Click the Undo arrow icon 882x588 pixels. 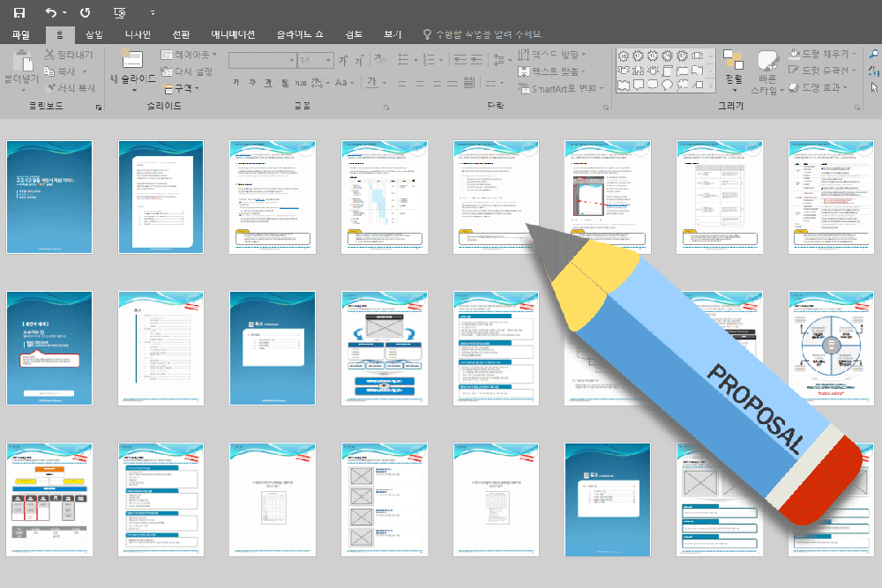[x=51, y=12]
